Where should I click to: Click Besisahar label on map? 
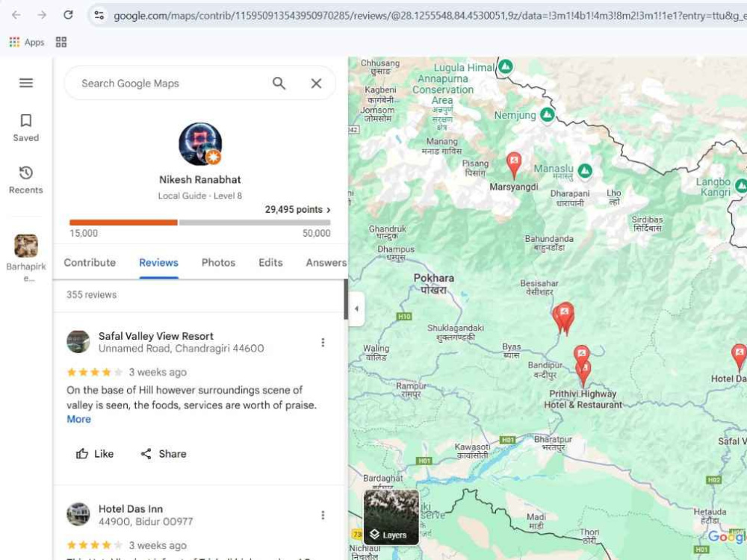point(539,287)
